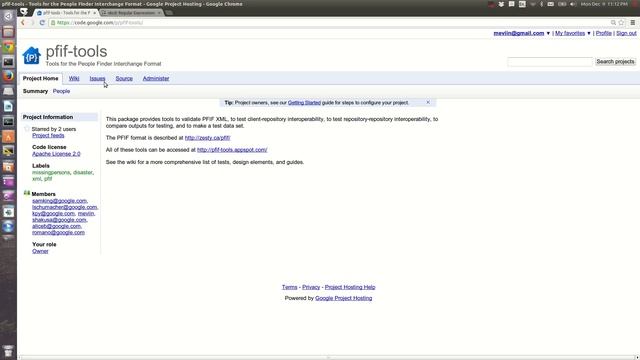
Task: Close the pfif-tools browser tab
Action: [94, 13]
